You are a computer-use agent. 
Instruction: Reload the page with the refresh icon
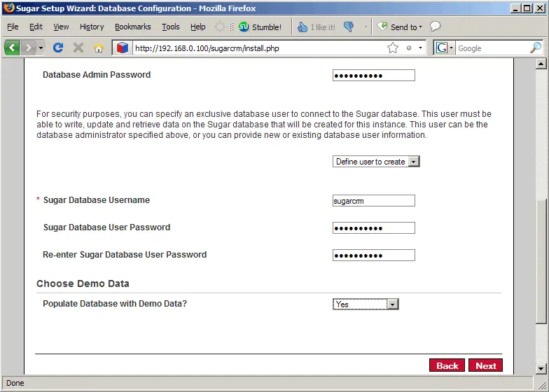coord(58,48)
